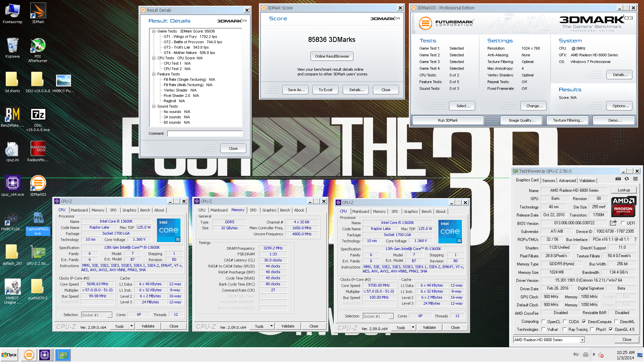Toggle the CUDA checkbox

565,321
